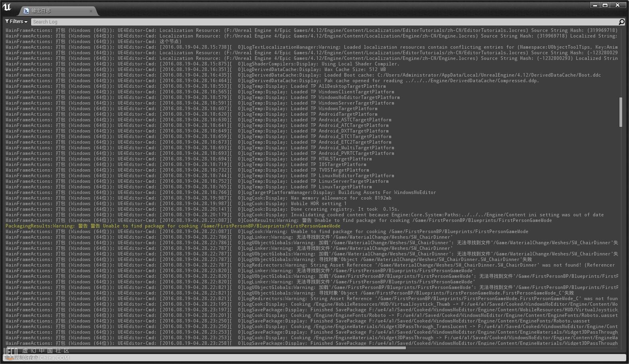This screenshot has height=364, width=629.
Task: Click the Unreal Engine logo icon
Action: click(7, 7)
